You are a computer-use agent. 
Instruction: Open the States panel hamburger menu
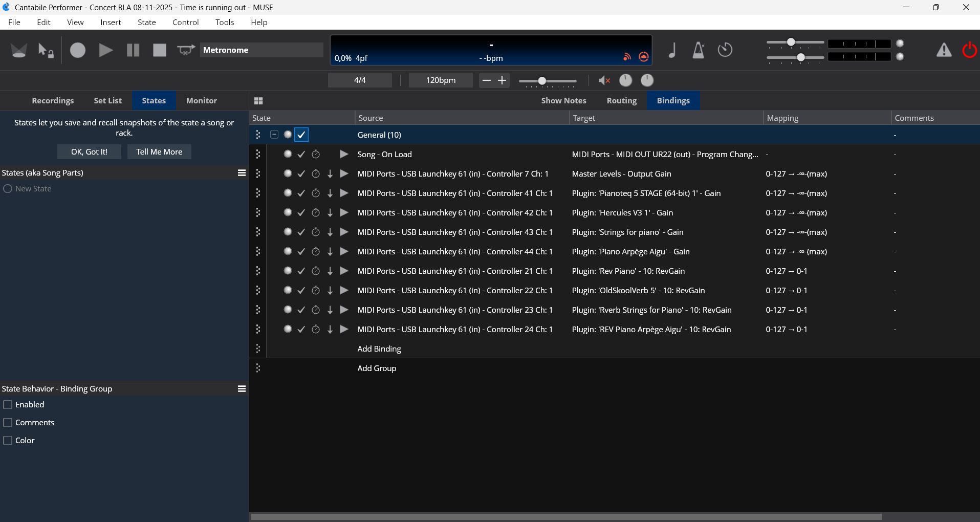(x=242, y=173)
